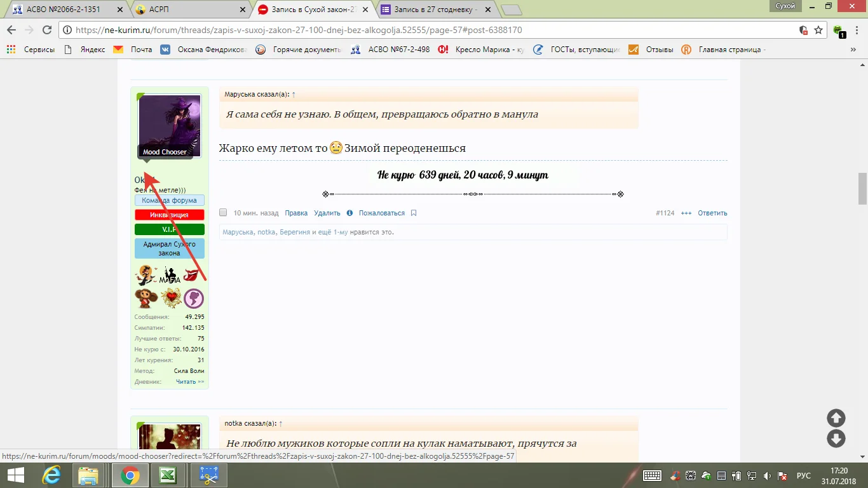Open the Отзывы bookmark

651,50
